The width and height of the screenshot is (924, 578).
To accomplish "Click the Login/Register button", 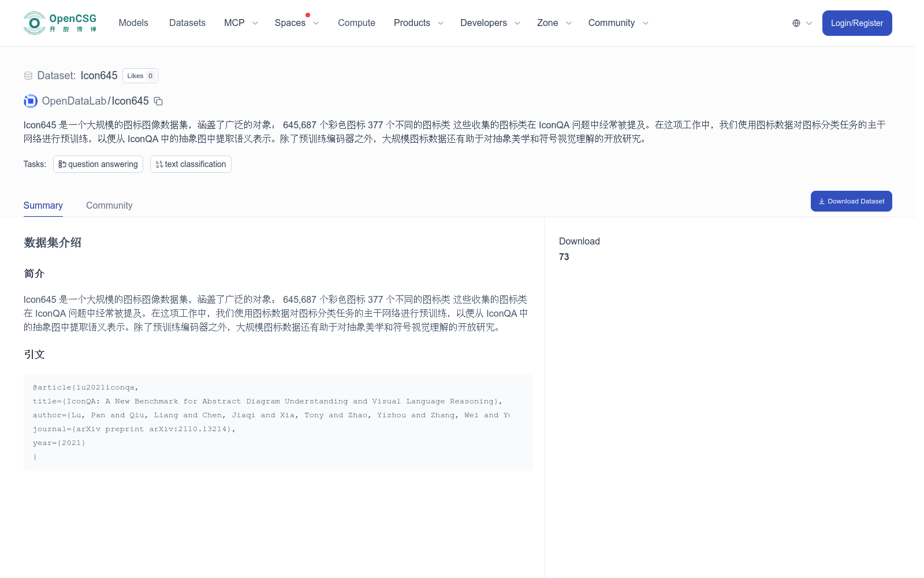I will [x=857, y=23].
